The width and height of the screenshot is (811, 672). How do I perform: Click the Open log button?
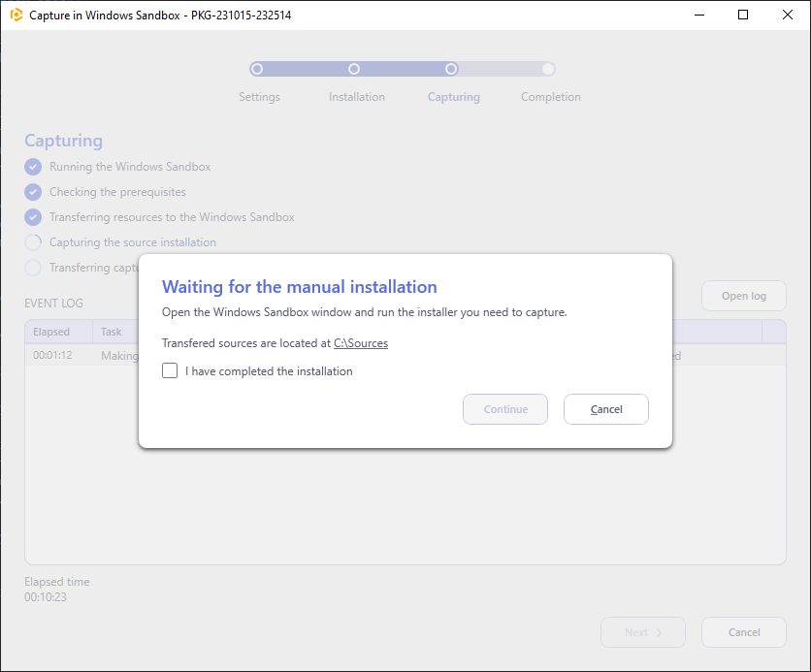pos(744,296)
